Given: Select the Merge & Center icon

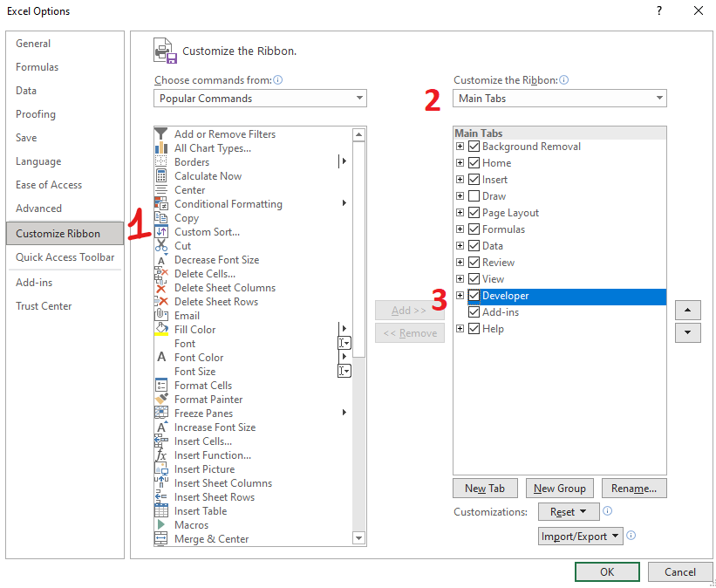Looking at the screenshot, I should tap(162, 538).
